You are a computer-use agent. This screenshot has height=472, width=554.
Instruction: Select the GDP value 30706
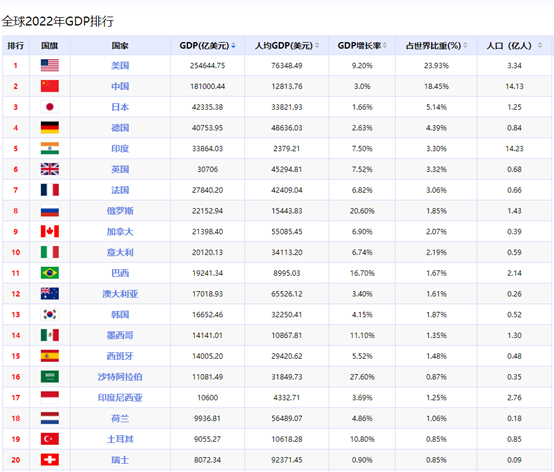click(207, 169)
